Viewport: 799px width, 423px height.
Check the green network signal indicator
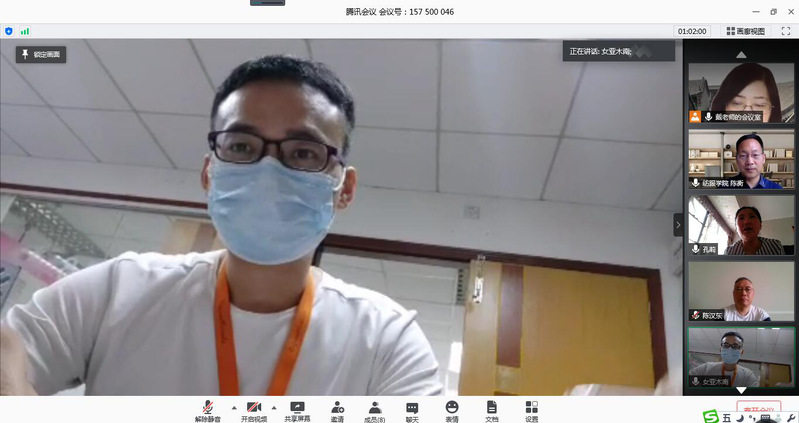pyautogui.click(x=24, y=31)
